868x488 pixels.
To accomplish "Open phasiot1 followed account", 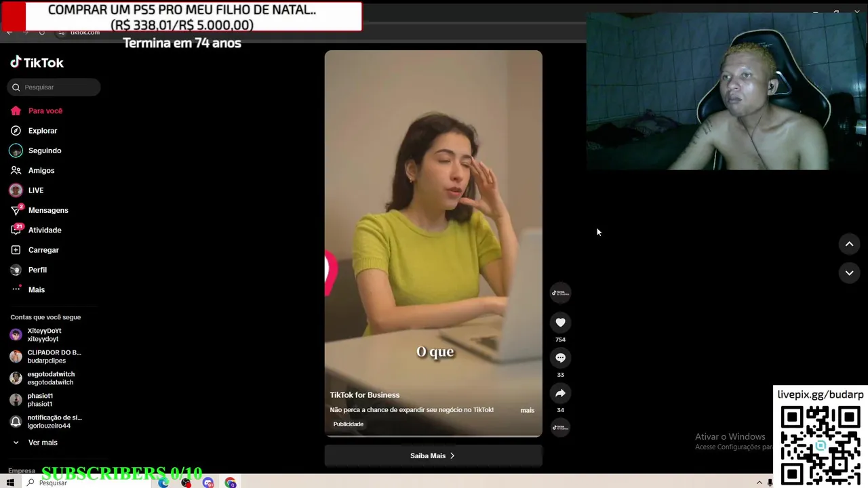I will pos(45,400).
